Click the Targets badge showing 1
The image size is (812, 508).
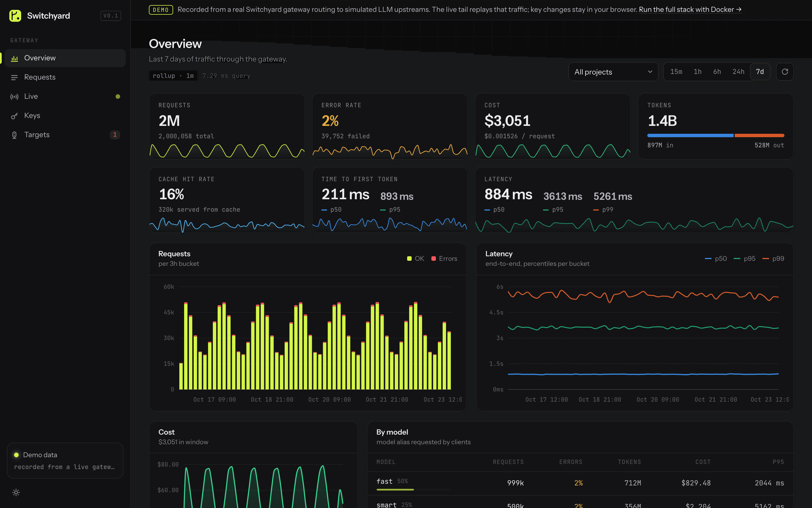tap(115, 135)
